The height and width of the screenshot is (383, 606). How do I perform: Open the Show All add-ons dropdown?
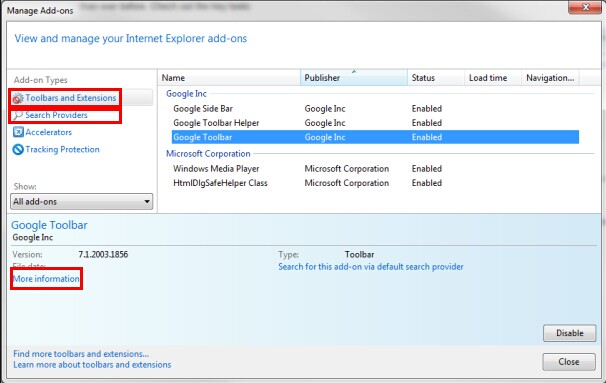(x=82, y=202)
